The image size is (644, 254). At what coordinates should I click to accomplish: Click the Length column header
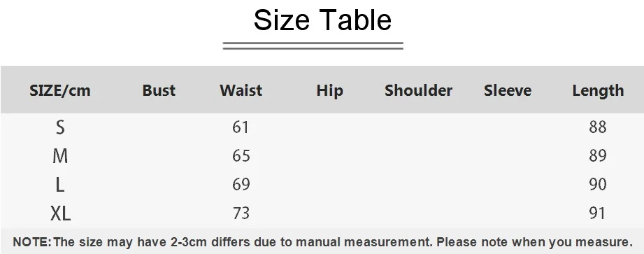[x=598, y=91]
